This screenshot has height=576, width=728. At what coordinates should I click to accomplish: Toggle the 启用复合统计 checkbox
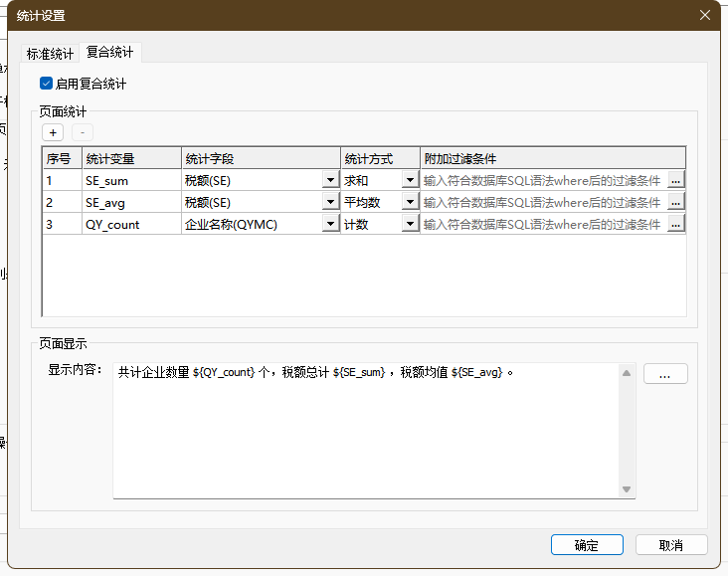(x=46, y=84)
